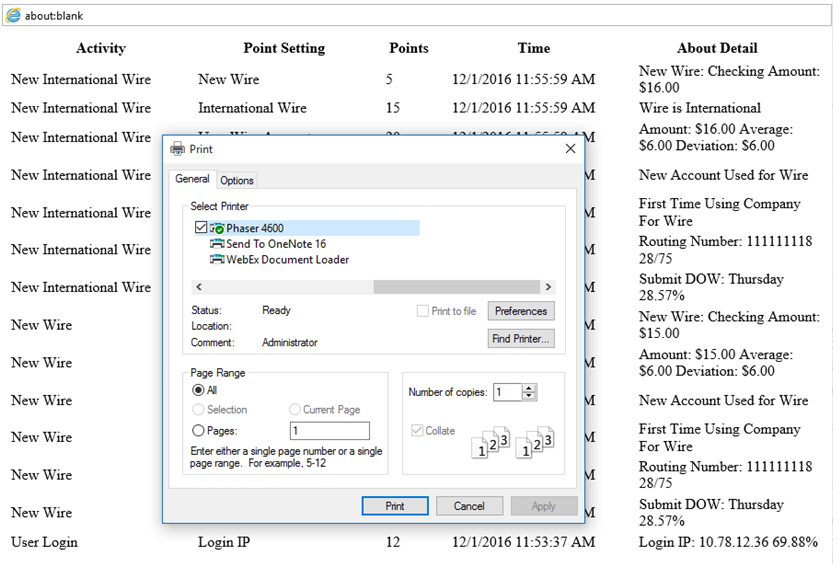
Task: Close the Print dialog with X
Action: 570,149
